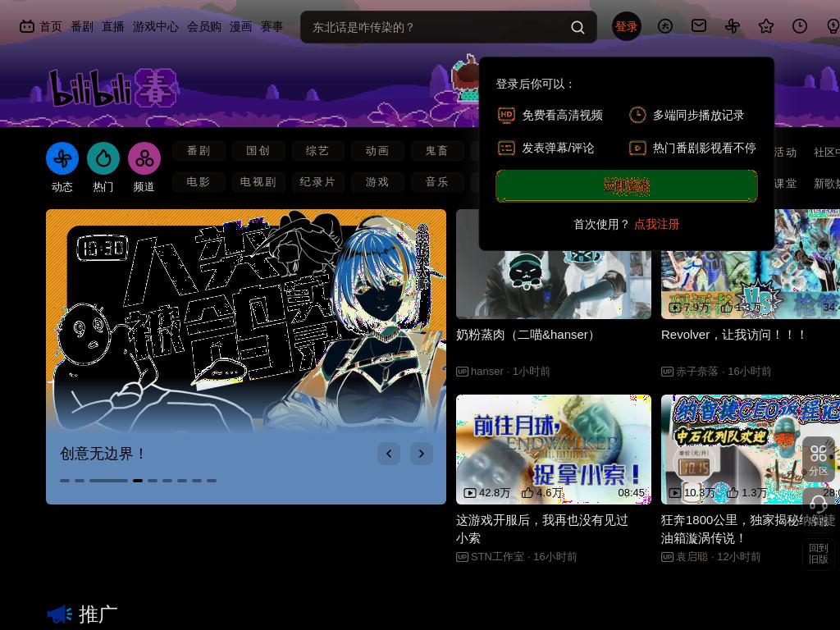Select the 电视剧 category tag

pyautogui.click(x=258, y=182)
